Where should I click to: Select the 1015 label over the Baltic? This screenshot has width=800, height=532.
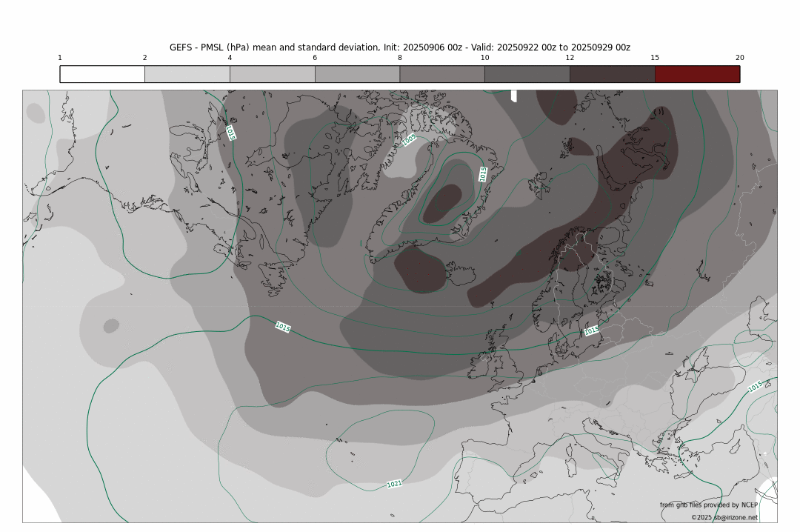coord(591,330)
